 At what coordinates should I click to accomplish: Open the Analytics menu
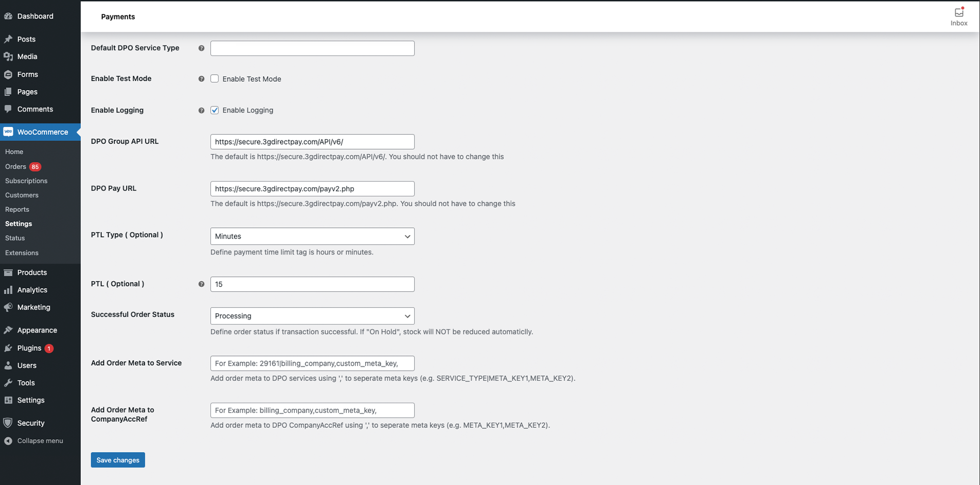40,290
